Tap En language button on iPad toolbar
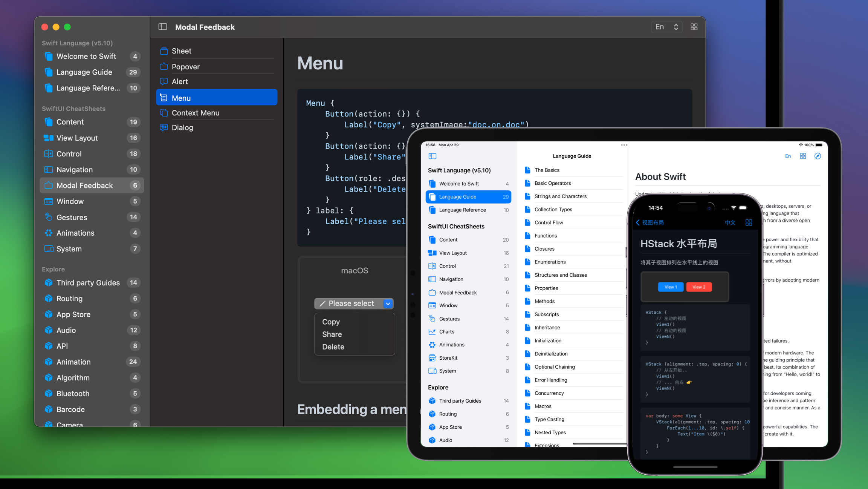 (x=788, y=156)
